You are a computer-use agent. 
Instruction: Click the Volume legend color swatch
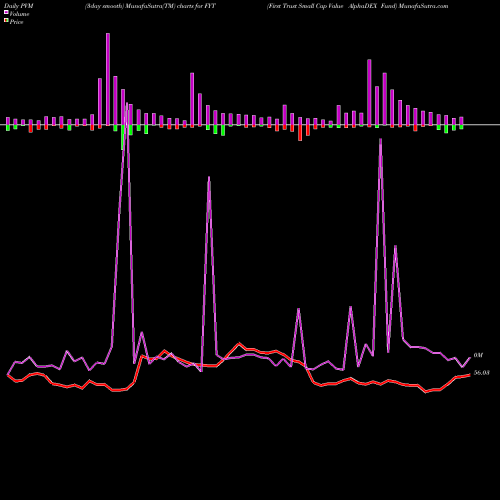pos(6,13)
